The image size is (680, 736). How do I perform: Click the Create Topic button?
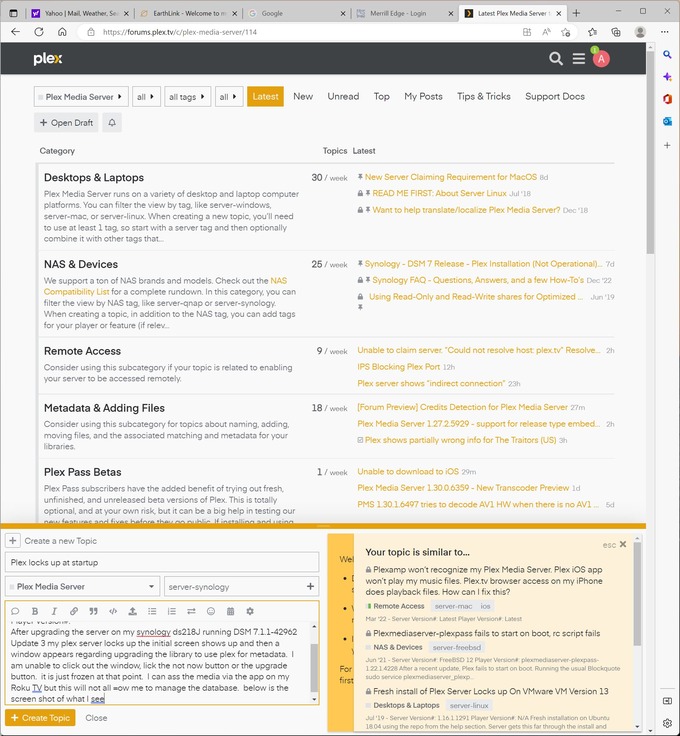coord(40,718)
